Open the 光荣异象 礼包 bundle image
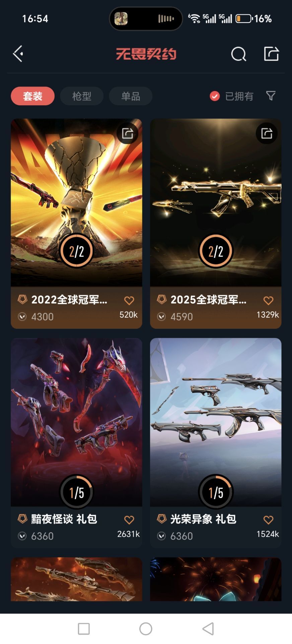 [216, 422]
